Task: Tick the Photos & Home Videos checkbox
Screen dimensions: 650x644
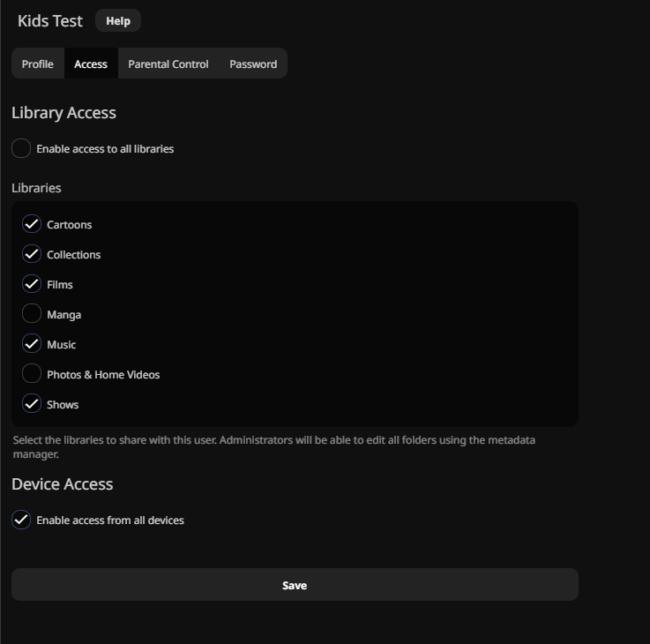Action: click(32, 374)
